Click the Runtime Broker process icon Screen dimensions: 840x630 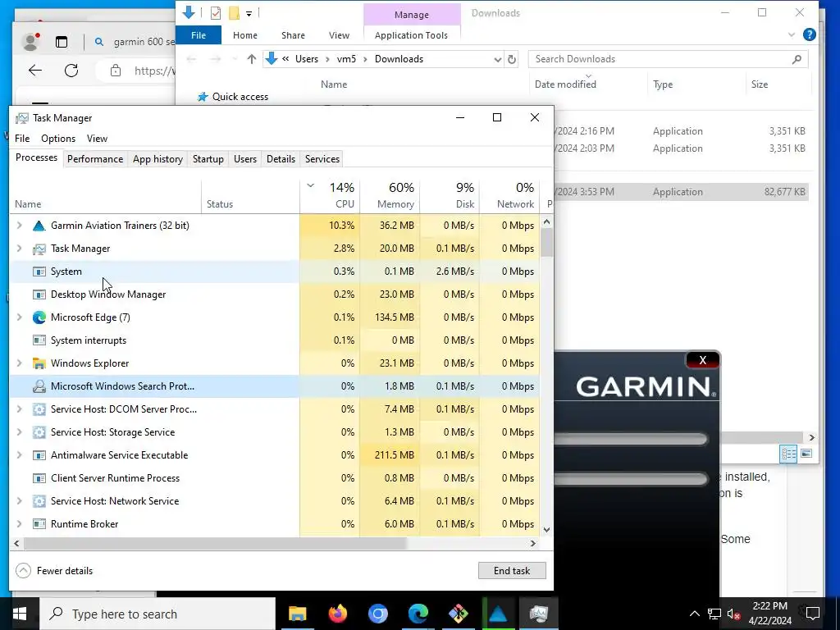[39, 524]
